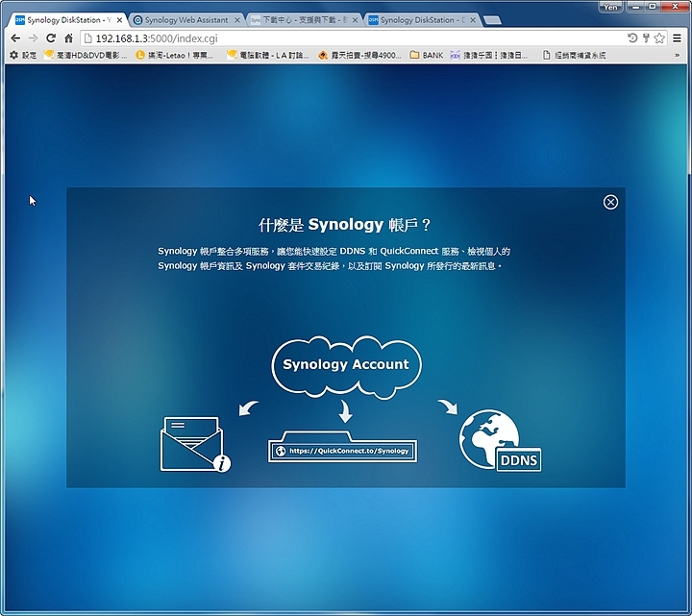Click the address bar showing 192.168.1.3:5000
The width and height of the screenshot is (692, 616).
[353, 38]
